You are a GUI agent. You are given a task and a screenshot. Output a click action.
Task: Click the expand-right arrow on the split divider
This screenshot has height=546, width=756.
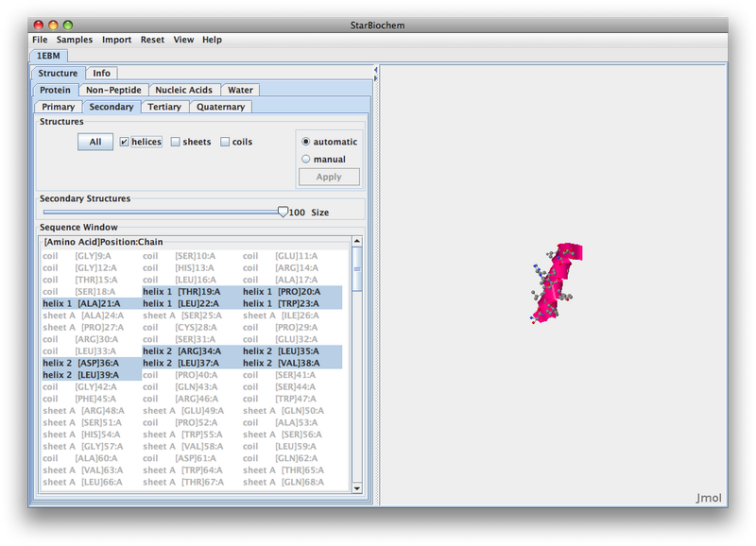375,77
